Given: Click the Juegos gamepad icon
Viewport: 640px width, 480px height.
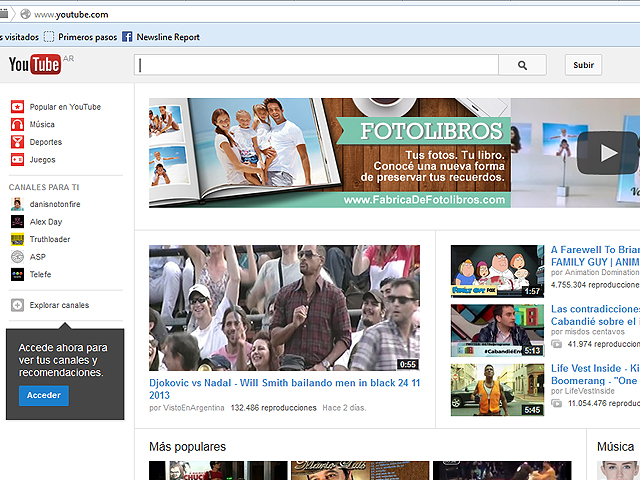Looking at the screenshot, I should point(18,160).
